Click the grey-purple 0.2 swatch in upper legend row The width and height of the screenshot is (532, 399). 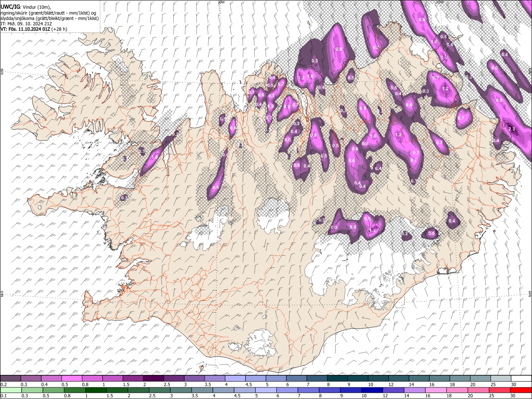coord(10,379)
